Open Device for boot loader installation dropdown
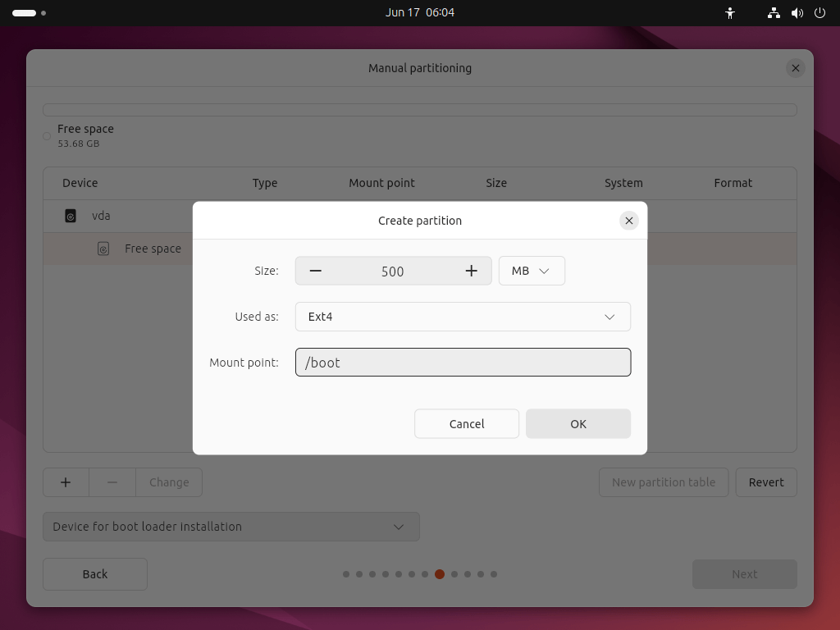Viewport: 840px width, 630px height. tap(231, 527)
